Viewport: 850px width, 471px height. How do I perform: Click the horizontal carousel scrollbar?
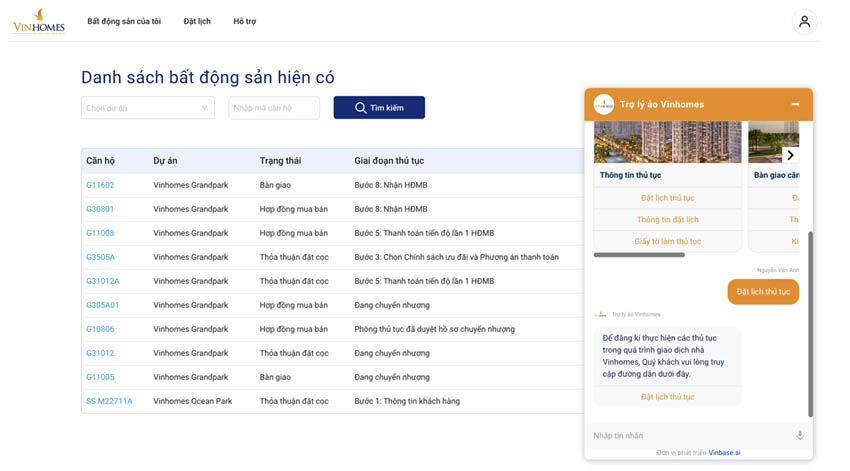(x=639, y=255)
